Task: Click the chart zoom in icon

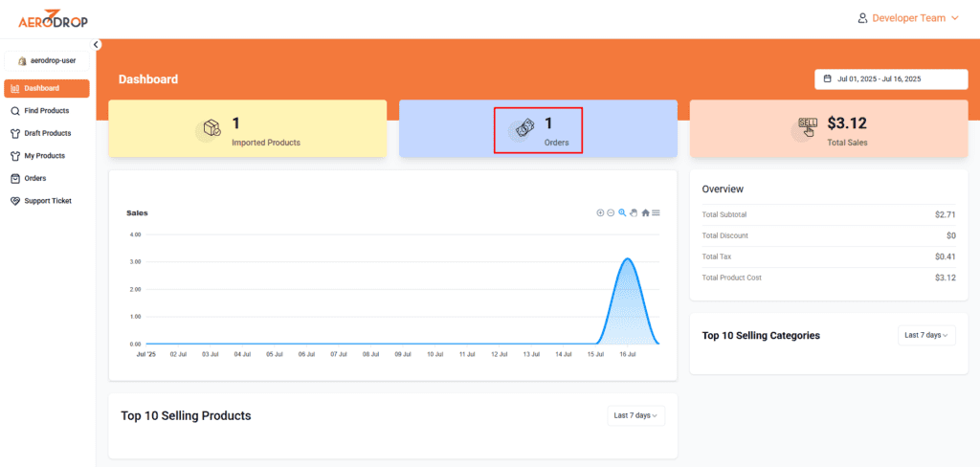Action: 600,212
